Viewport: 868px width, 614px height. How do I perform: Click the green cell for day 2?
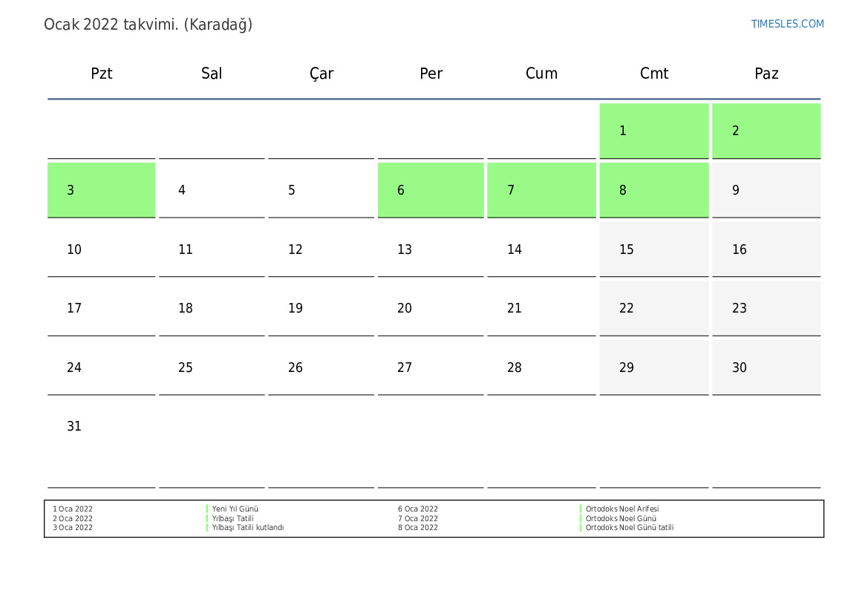coord(766,131)
